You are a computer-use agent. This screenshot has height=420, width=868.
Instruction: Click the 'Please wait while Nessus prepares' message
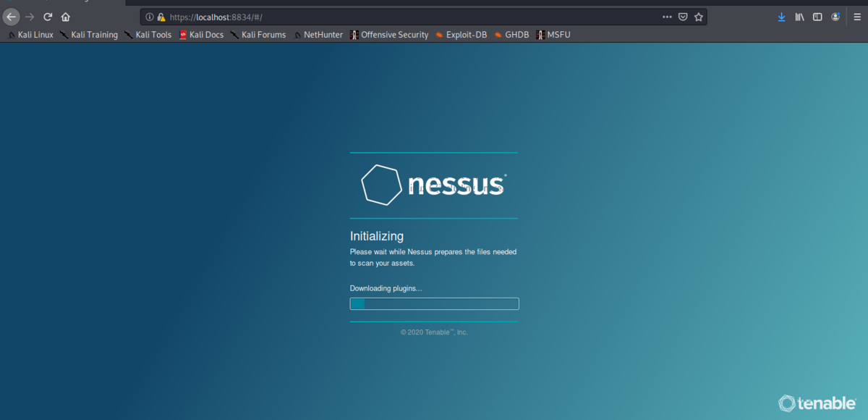(433, 258)
